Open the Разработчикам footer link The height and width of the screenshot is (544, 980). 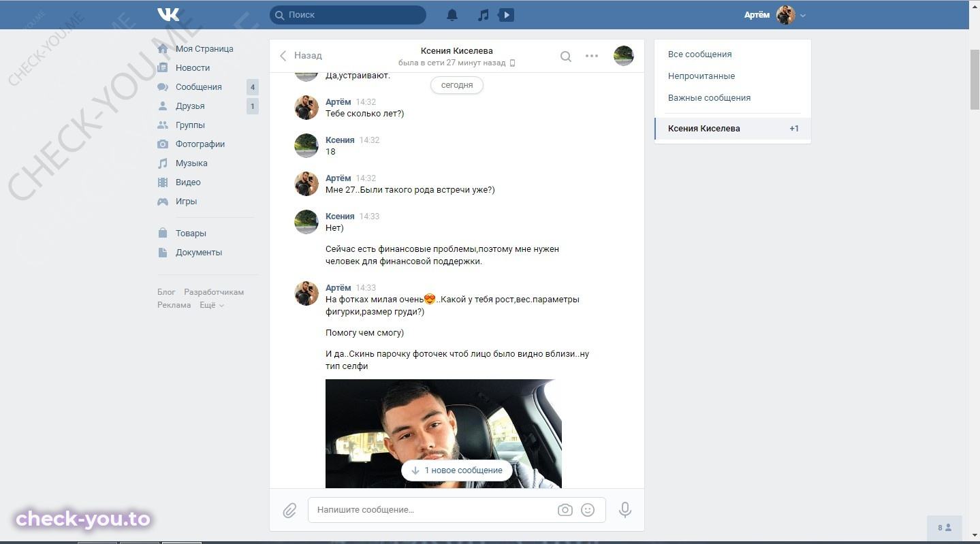tap(214, 292)
